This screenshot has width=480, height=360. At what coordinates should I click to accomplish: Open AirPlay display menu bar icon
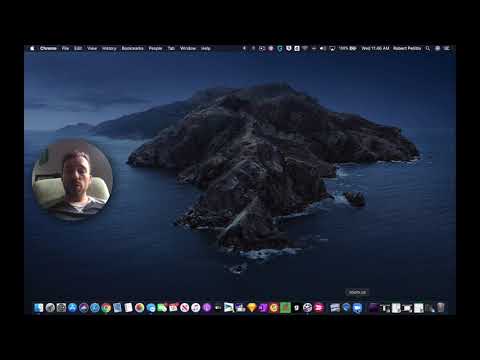[332, 48]
